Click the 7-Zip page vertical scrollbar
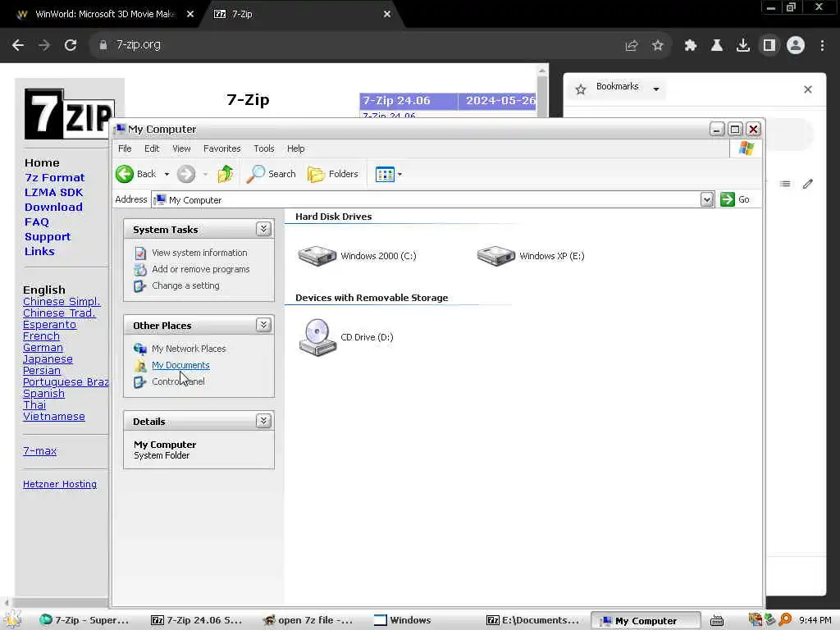Screen dimensions: 840x630 pyautogui.click(x=542, y=96)
